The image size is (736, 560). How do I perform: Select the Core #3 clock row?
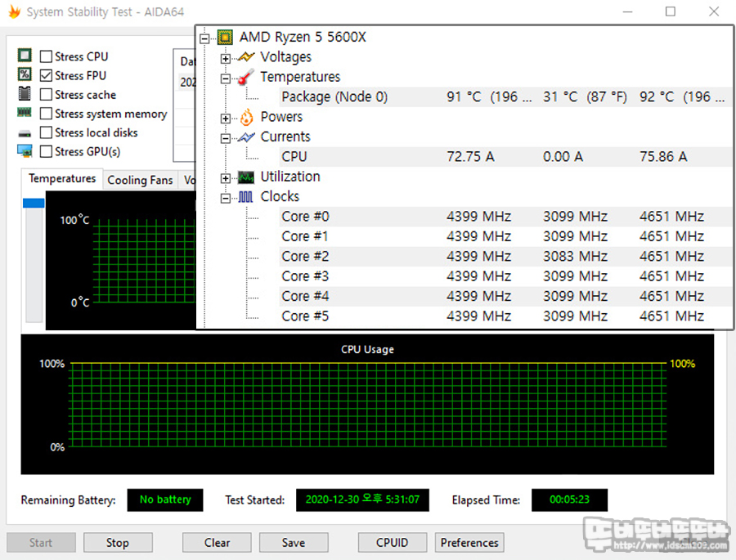click(x=505, y=276)
